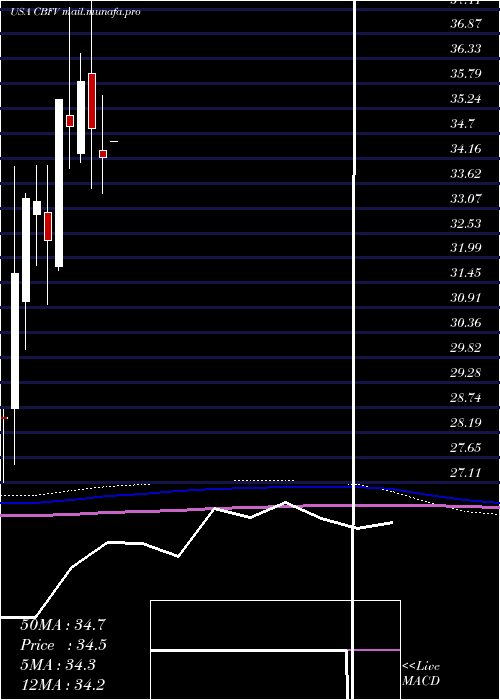Select the red candlestick near 32.53
The height and width of the screenshot is (700, 500).
tap(48, 226)
